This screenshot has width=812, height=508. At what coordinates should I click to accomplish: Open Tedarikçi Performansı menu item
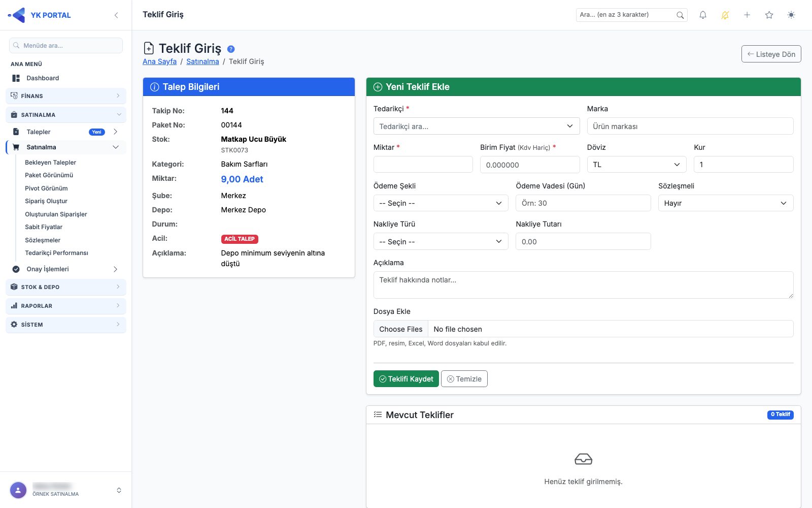[x=57, y=253]
